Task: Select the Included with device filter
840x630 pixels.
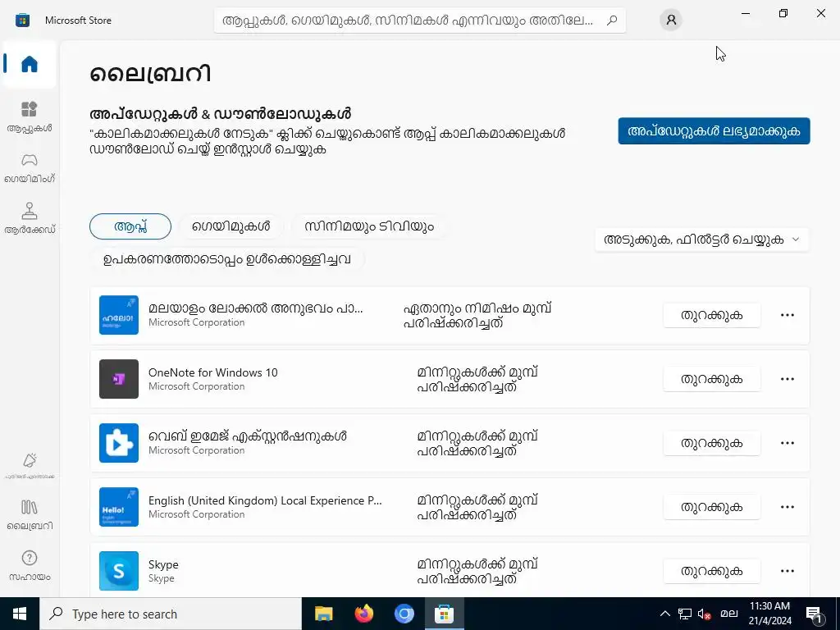Action: [x=227, y=259]
